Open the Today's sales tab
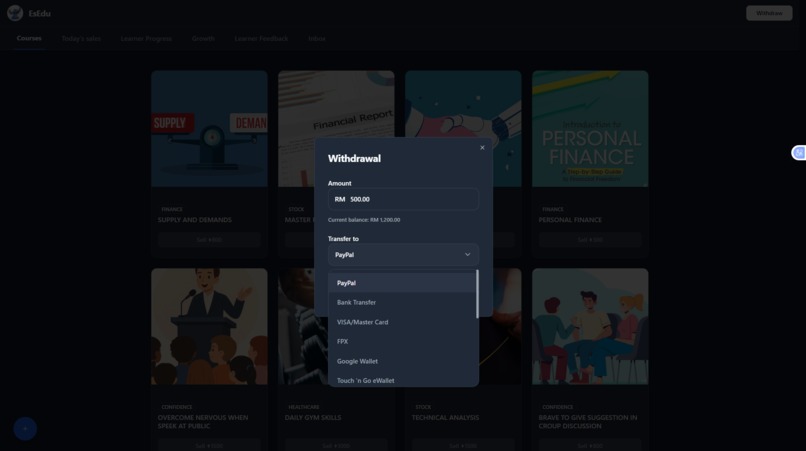 [x=81, y=39]
